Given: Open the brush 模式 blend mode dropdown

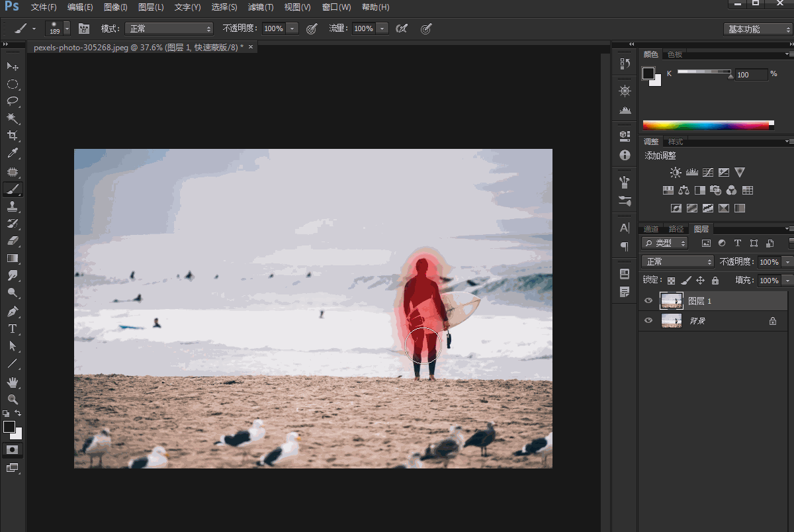Looking at the screenshot, I should coord(169,28).
